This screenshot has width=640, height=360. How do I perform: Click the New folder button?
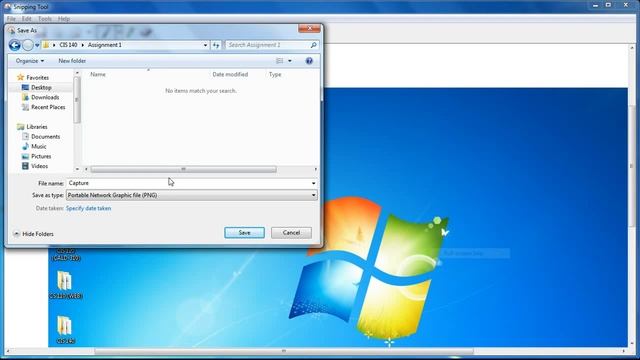(x=72, y=61)
